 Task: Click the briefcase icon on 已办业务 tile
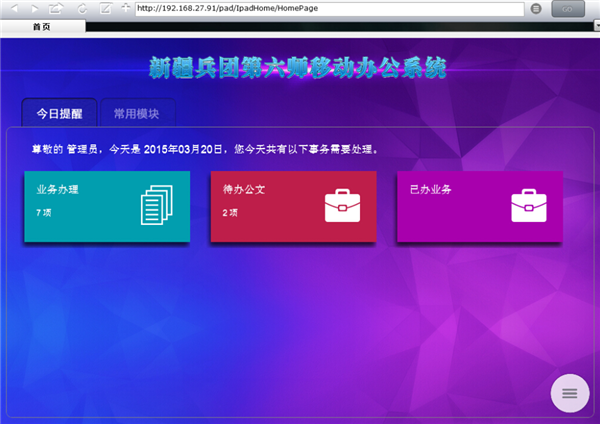click(x=529, y=205)
